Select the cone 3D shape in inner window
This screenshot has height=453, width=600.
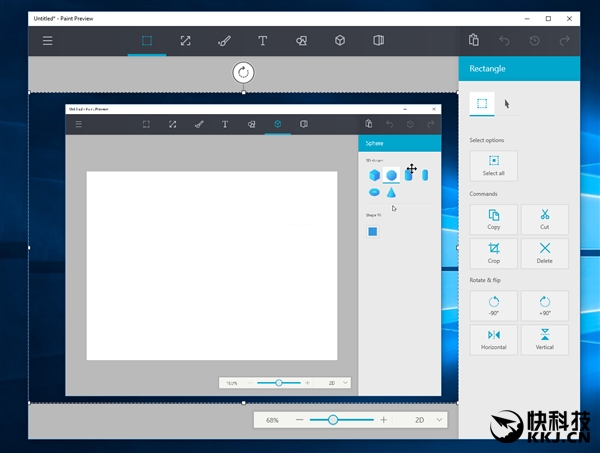391,192
